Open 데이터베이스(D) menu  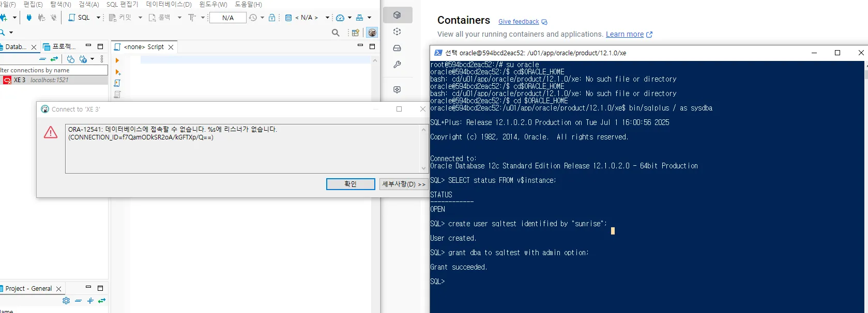click(169, 4)
